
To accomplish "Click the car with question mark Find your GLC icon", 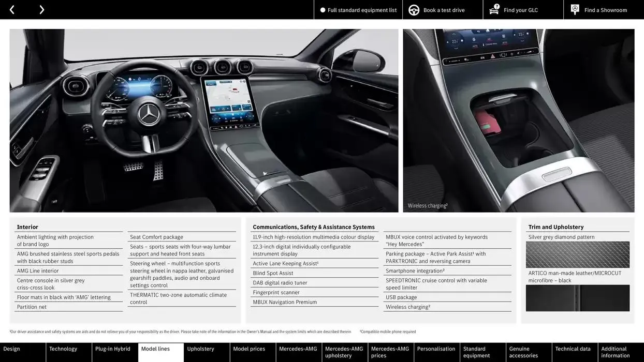I will pos(493,9).
